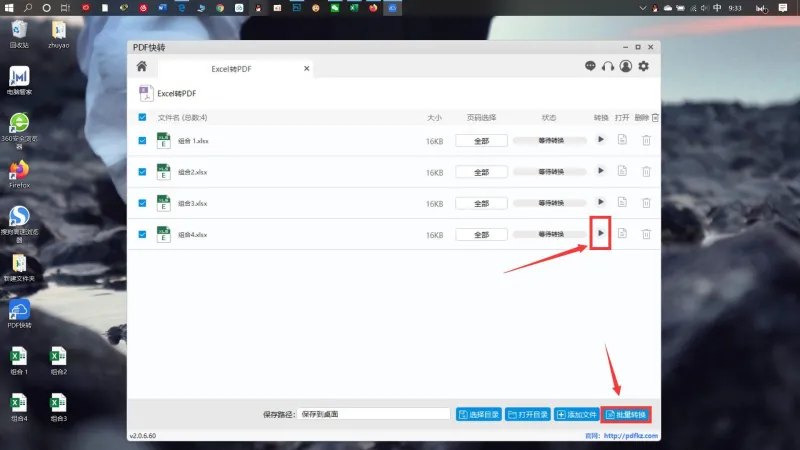
Task: Toggle the 中 input method indicator
Action: [717, 8]
